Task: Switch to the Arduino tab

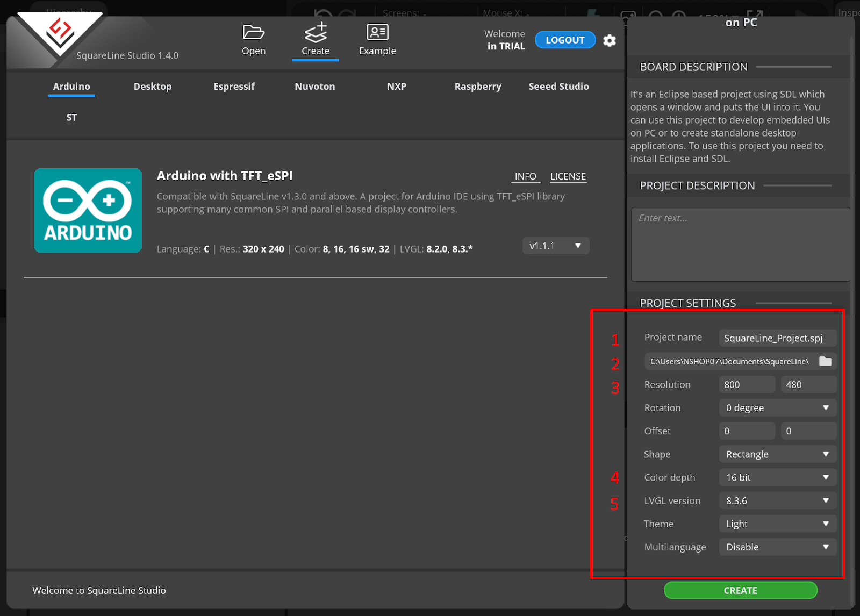Action: click(x=71, y=87)
